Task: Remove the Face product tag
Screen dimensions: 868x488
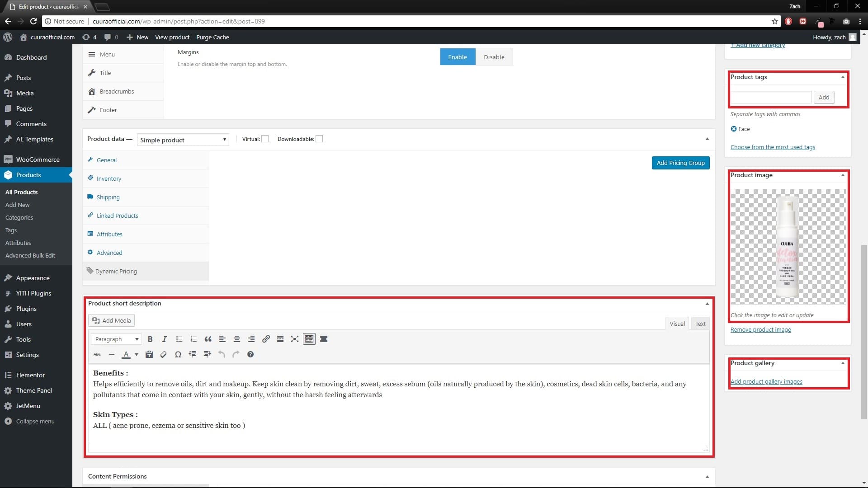Action: click(x=734, y=129)
